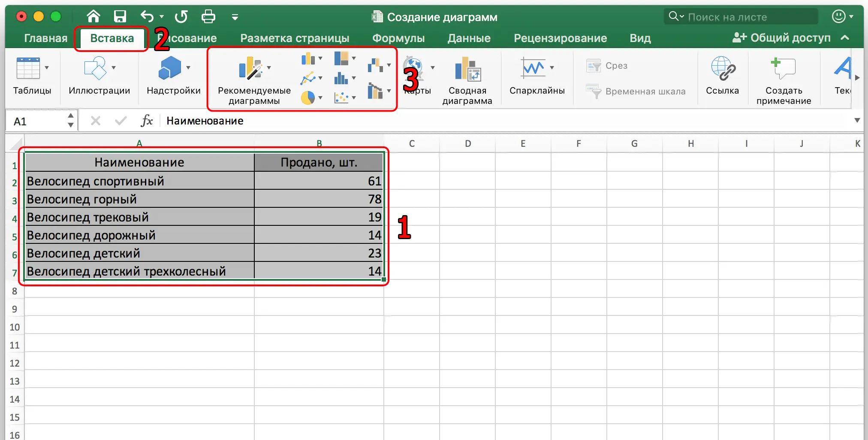Select the cell Велосипед горный
The width and height of the screenshot is (868, 440).
click(139, 199)
